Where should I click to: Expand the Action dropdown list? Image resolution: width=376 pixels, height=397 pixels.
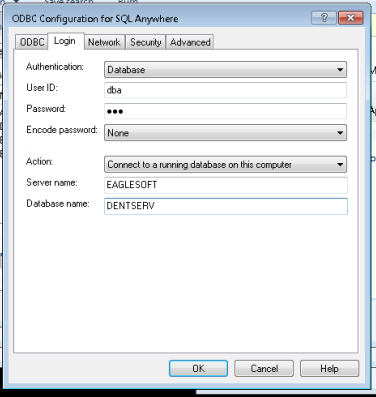pyautogui.click(x=340, y=164)
